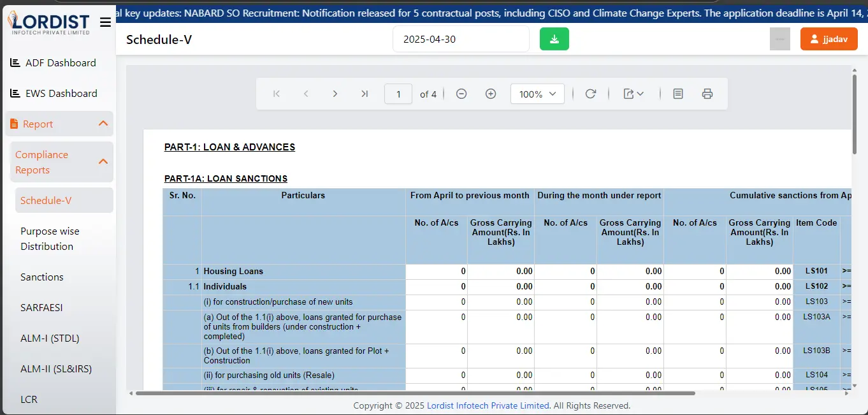Image resolution: width=868 pixels, height=415 pixels.
Task: Open the document properties panel
Action: (677, 94)
